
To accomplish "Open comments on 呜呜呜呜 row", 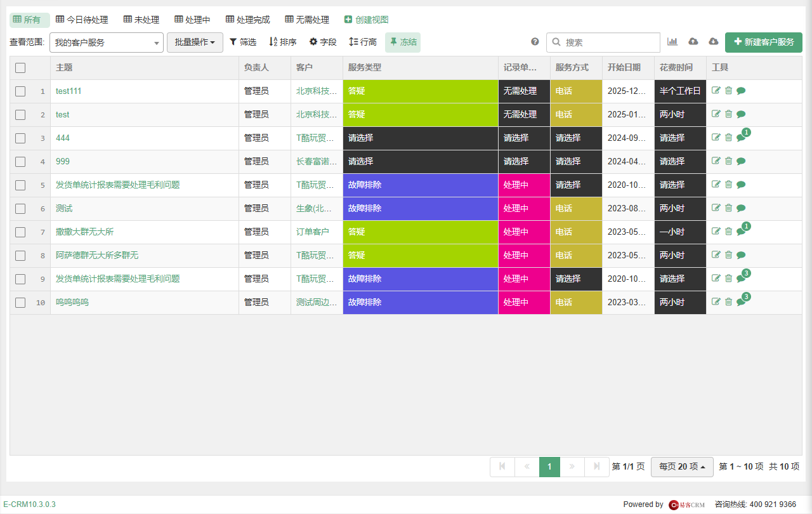I will [741, 302].
